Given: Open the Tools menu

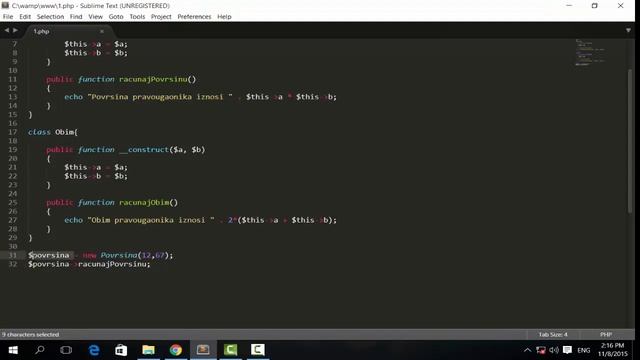Looking at the screenshot, I should coord(137,17).
